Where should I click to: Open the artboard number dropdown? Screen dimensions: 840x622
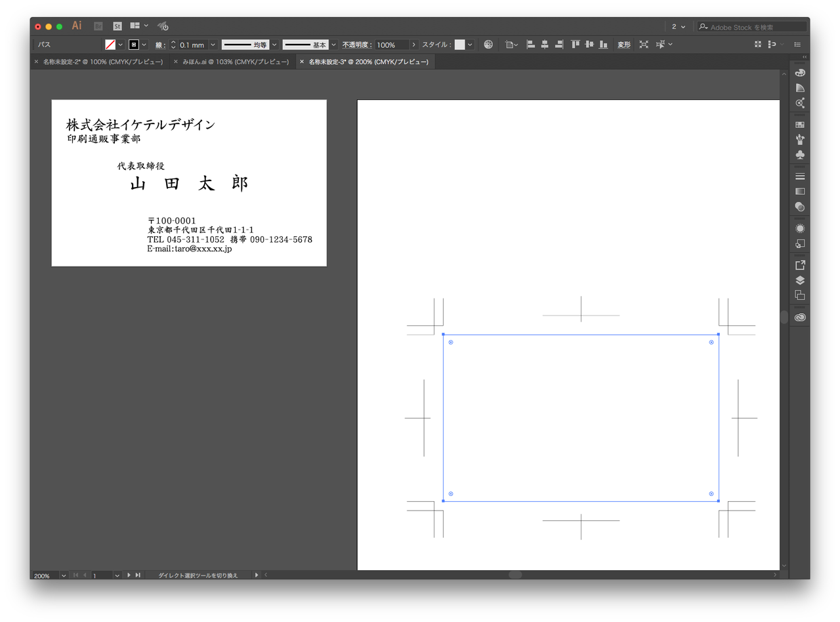(x=117, y=575)
